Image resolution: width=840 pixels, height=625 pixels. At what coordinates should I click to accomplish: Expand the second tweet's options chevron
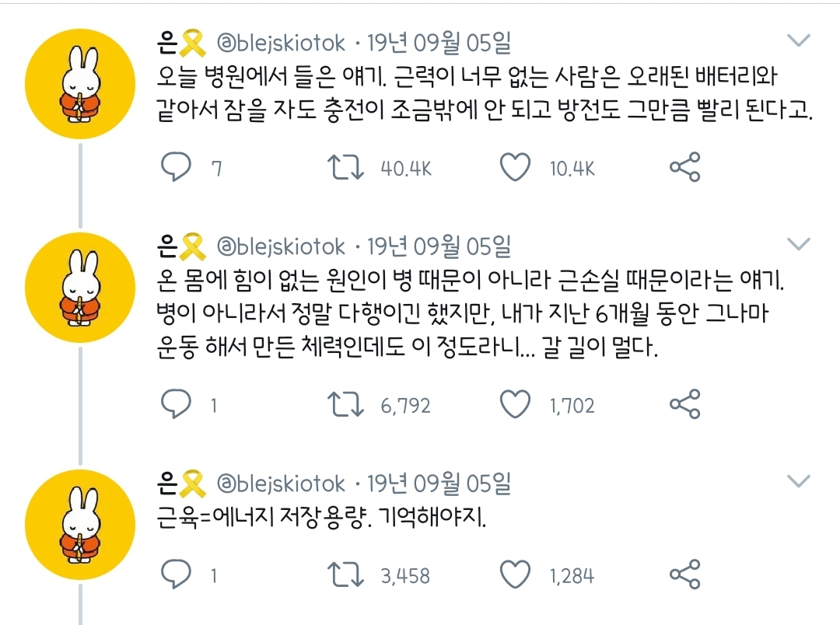coord(798,245)
